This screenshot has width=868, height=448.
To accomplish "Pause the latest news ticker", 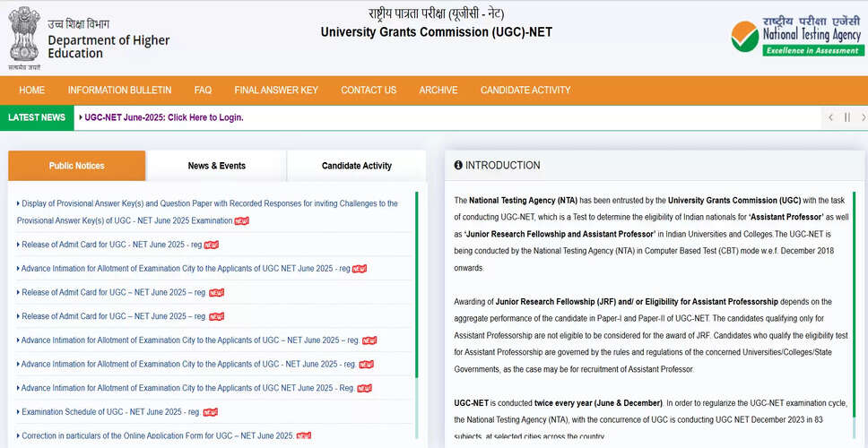I will click(847, 117).
